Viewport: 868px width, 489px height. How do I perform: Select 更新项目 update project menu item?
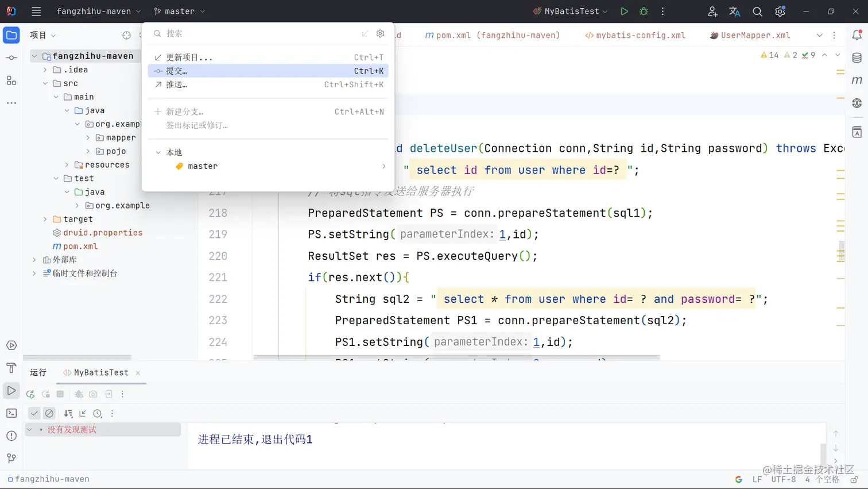[268, 57]
